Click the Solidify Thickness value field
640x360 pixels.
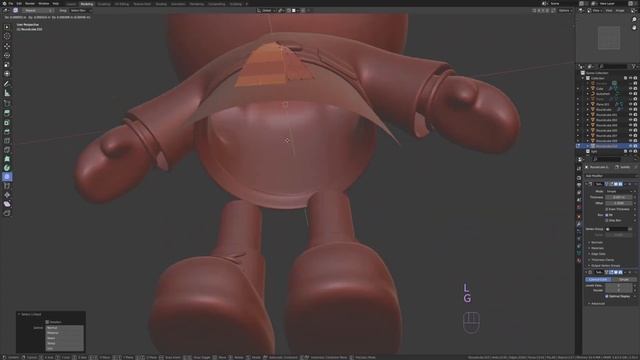[x=619, y=197]
